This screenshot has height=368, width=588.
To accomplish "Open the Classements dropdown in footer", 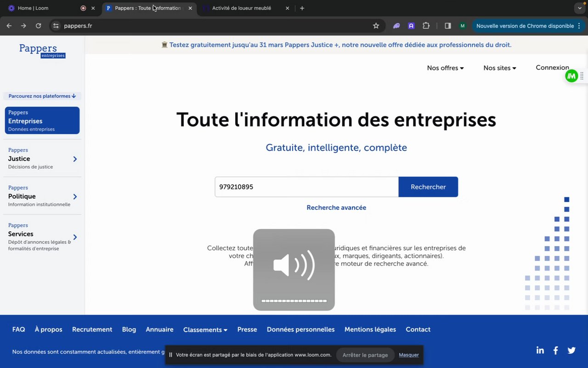I will pos(205,330).
